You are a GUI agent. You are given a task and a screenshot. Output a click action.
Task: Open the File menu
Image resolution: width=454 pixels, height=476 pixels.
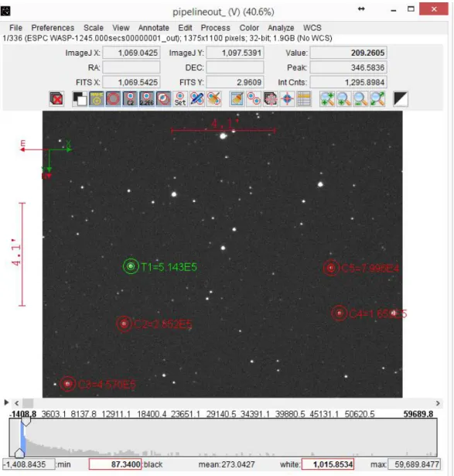pyautogui.click(x=15, y=28)
